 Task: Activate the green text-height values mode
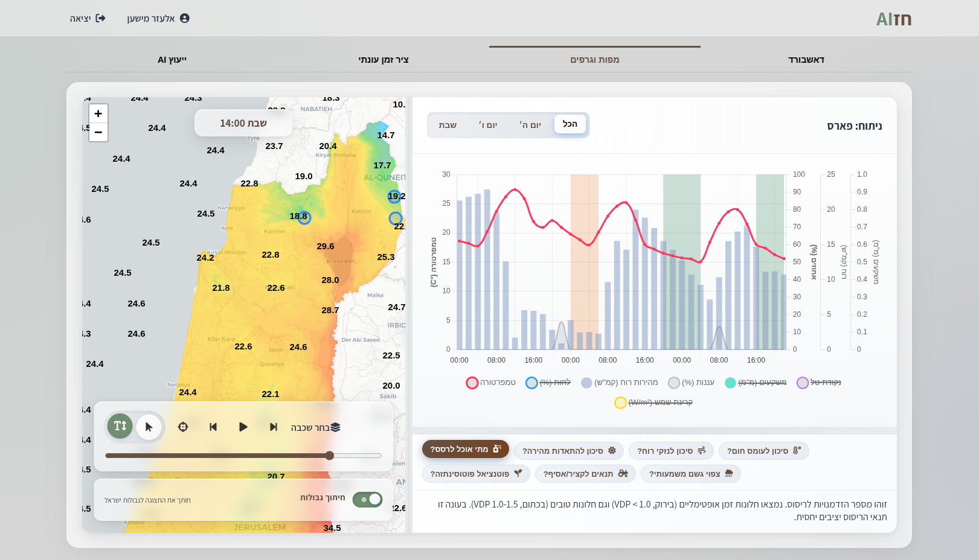[x=120, y=426]
